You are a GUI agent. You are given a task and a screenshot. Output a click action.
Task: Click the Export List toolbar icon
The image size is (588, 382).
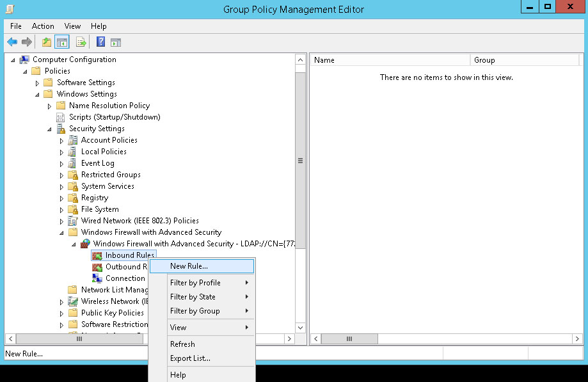pos(81,42)
